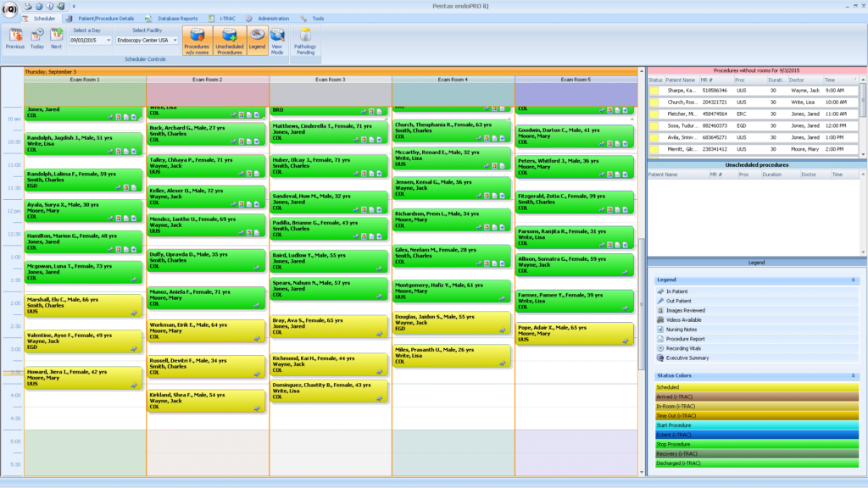Click the Nursing Notes legend icon
Screen dimensions: 868x488
pos(660,330)
